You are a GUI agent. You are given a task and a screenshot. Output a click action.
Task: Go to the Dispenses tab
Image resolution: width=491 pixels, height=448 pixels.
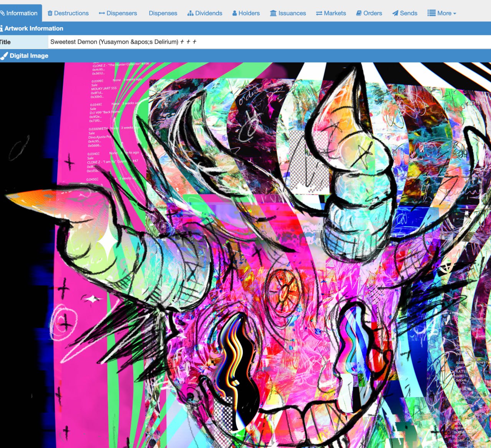click(163, 13)
